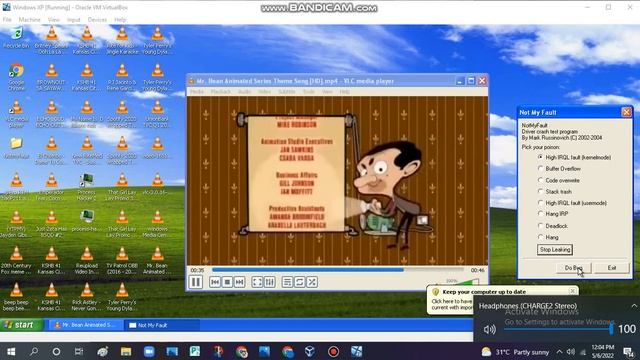Screen dimensions: 640x360
Task: Select 20th Century Fox meme file
Action: (x=16, y=261)
